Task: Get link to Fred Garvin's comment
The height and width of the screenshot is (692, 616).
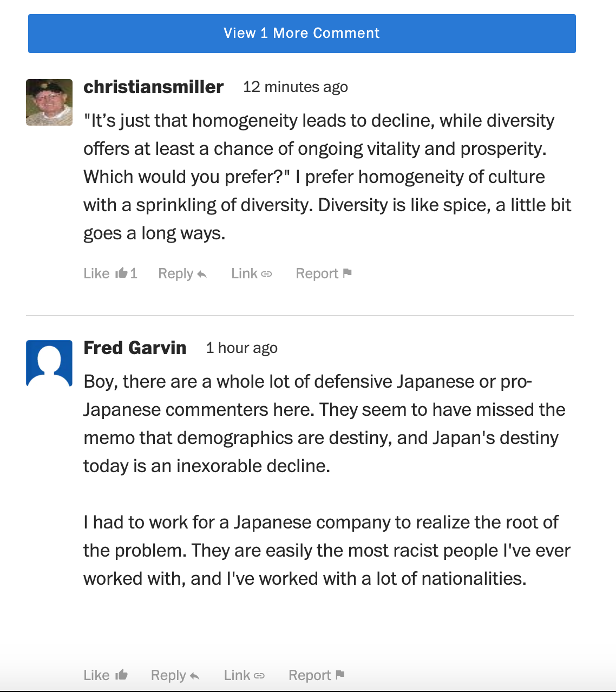Action: pos(245,675)
